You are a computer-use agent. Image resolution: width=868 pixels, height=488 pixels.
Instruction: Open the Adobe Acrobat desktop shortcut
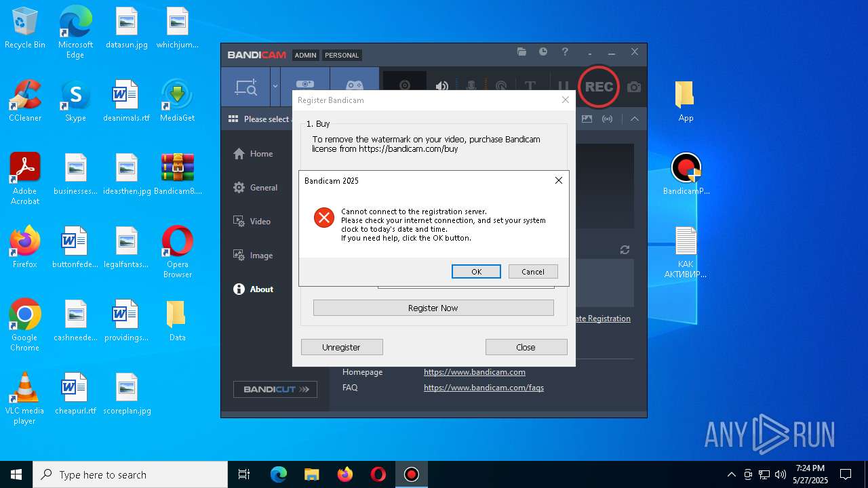pos(25,179)
